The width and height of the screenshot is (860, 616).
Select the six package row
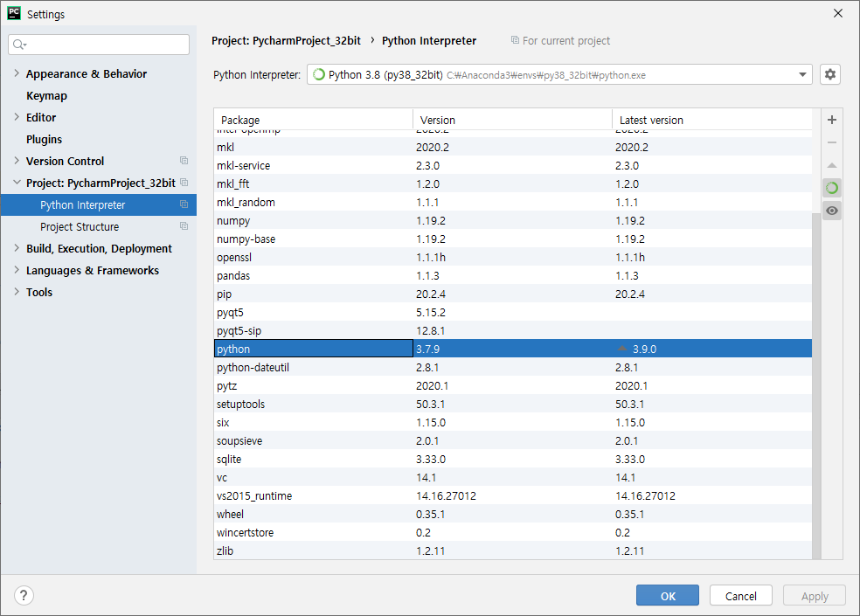coord(513,422)
